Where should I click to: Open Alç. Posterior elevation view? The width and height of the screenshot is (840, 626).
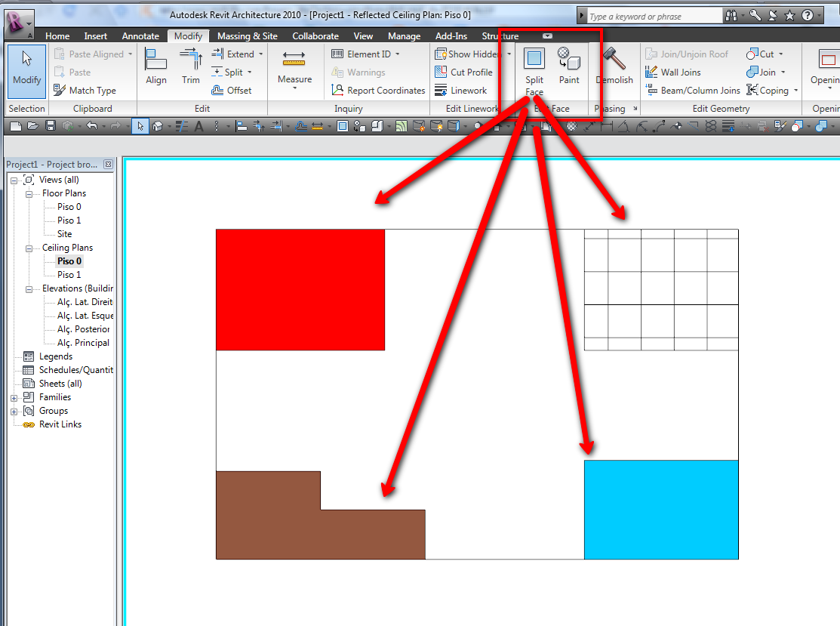83,329
